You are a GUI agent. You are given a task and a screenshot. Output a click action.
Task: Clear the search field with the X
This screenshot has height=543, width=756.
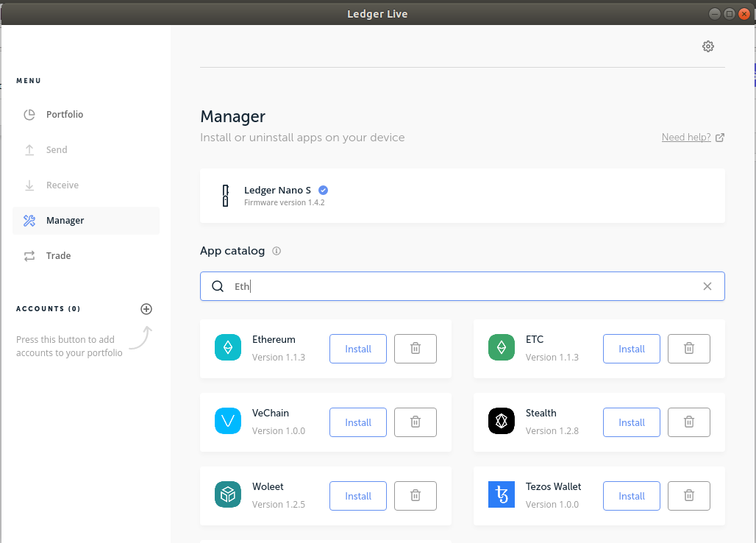coord(707,286)
